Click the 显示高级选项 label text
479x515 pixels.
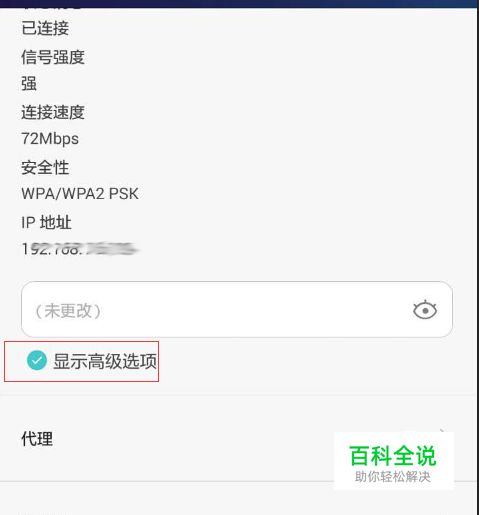click(x=105, y=361)
